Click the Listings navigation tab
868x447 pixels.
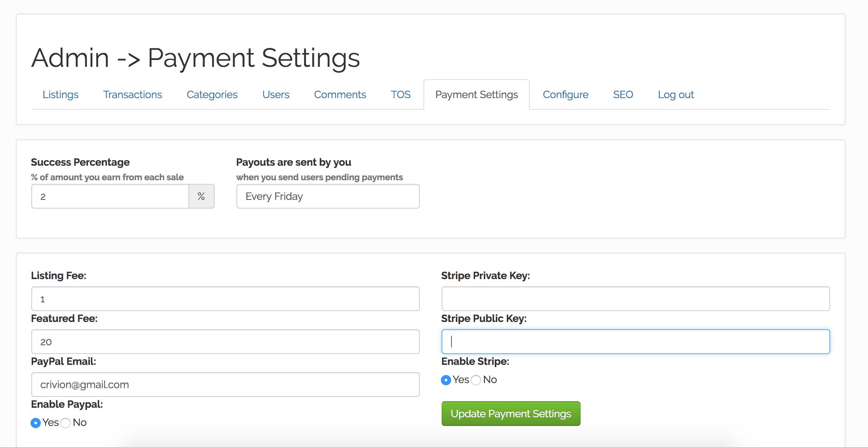pos(60,94)
